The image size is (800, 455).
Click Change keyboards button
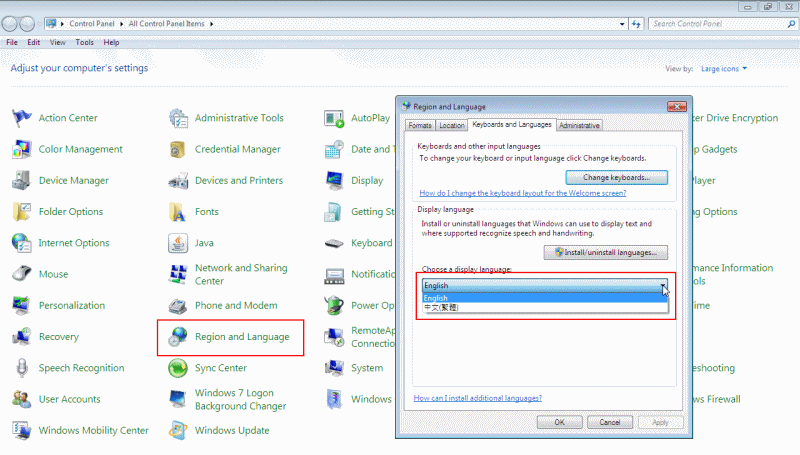coord(616,178)
